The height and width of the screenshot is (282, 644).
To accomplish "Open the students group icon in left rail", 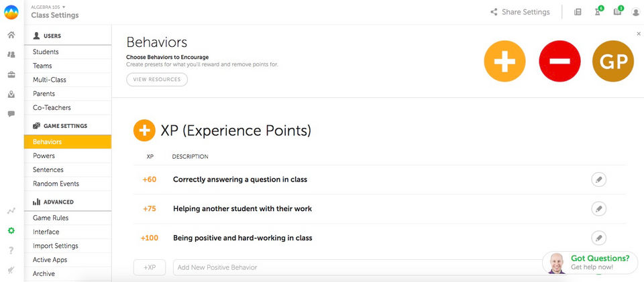I will click(x=11, y=54).
